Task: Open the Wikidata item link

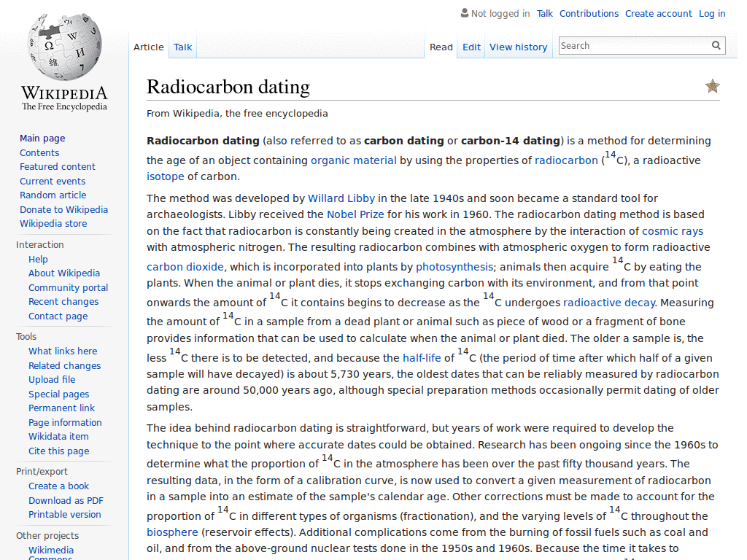Action: pyautogui.click(x=58, y=436)
